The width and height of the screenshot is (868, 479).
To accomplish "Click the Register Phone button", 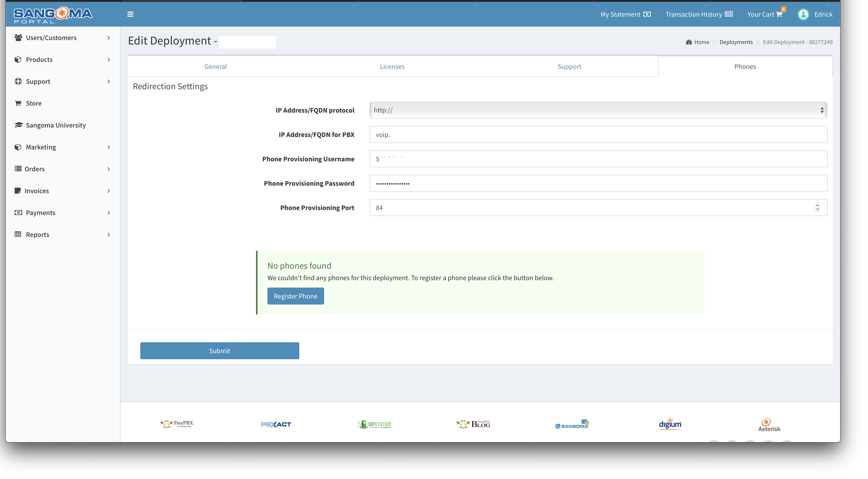I will click(x=296, y=296).
